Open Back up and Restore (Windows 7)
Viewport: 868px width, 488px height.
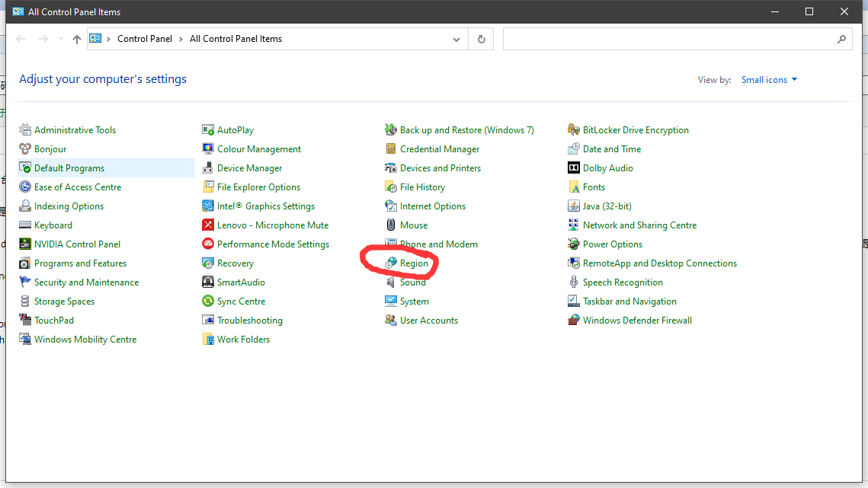[466, 130]
